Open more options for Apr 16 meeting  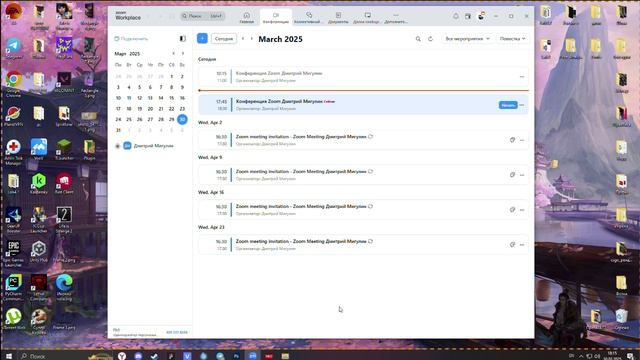(x=522, y=210)
